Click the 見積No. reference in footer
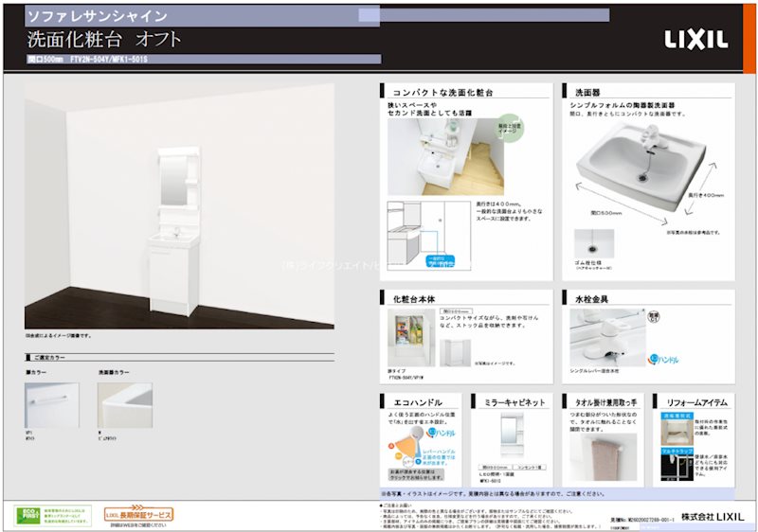This screenshot has height=532, width=758. click(x=642, y=520)
